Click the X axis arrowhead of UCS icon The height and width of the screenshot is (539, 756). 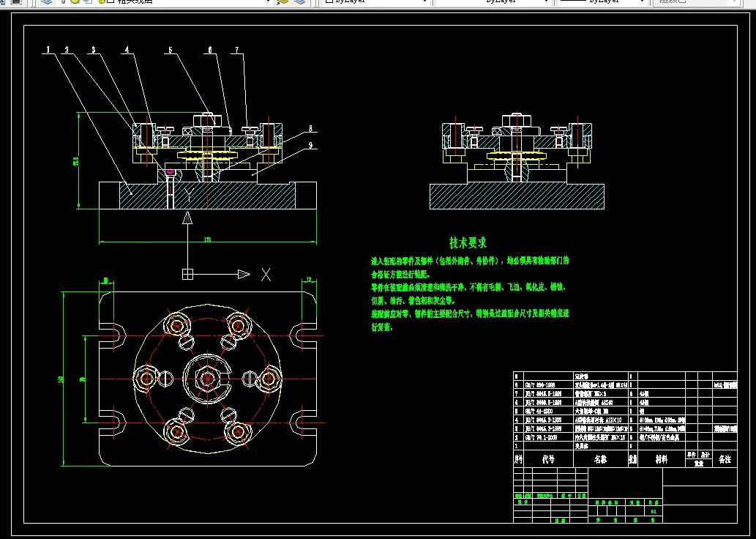(x=244, y=274)
